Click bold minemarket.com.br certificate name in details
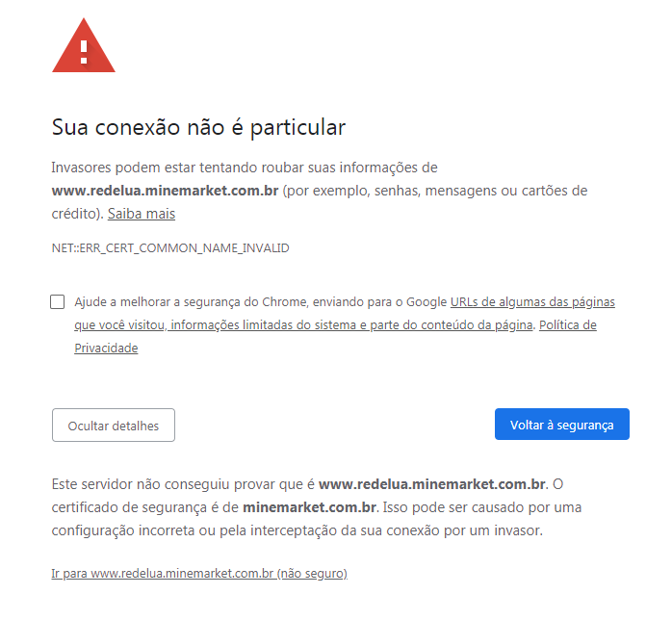Screen dimensions: 672x620 309,507
